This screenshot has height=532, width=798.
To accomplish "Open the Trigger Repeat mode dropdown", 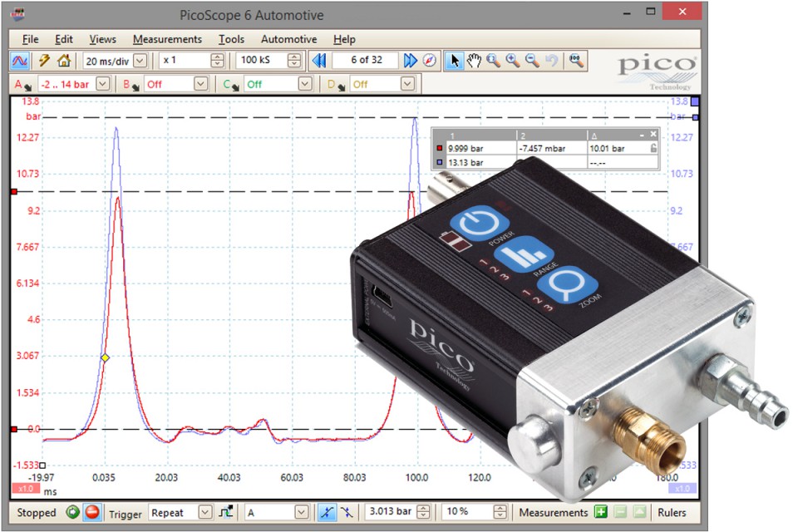I will (206, 512).
